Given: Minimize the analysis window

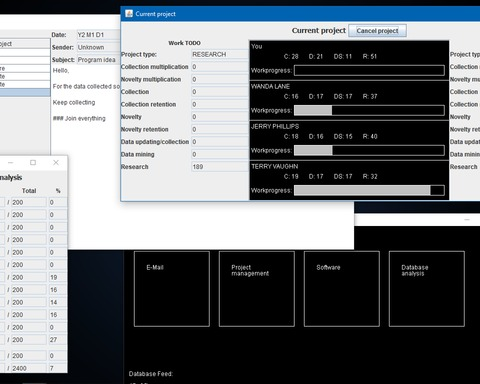Looking at the screenshot, I should tap(11, 162).
